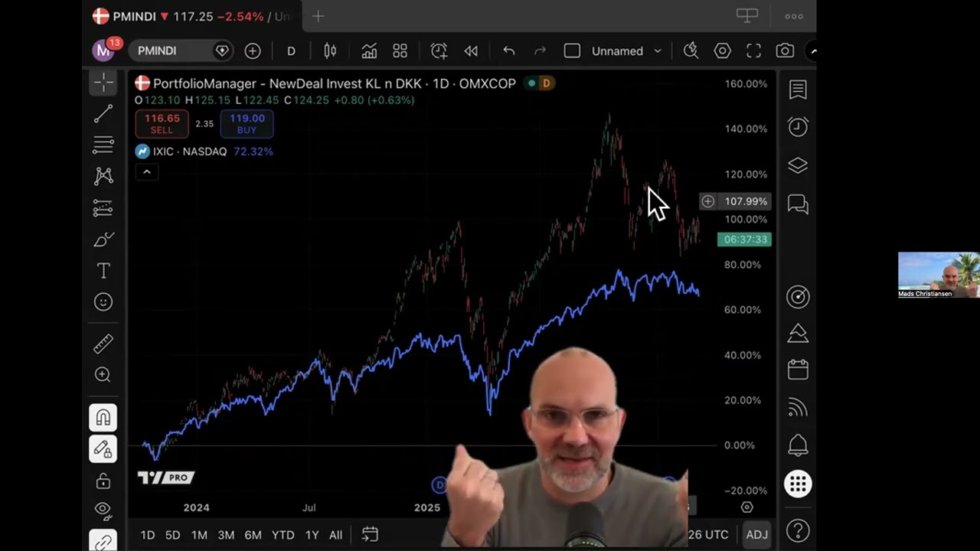Activate the zoom in tool

(103, 374)
